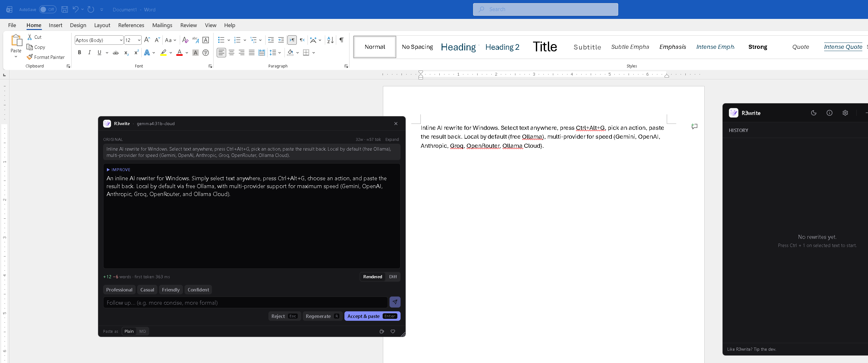Select MD paste format
The height and width of the screenshot is (363, 868).
coord(143,331)
